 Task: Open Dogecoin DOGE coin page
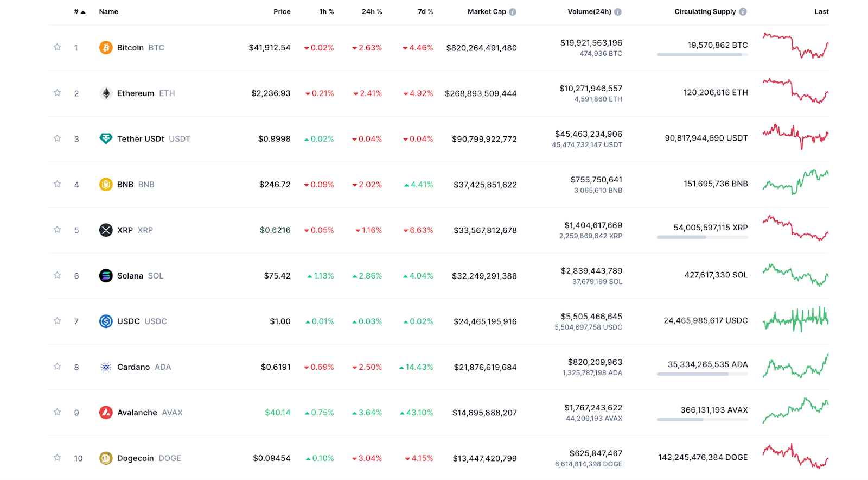[x=149, y=458]
